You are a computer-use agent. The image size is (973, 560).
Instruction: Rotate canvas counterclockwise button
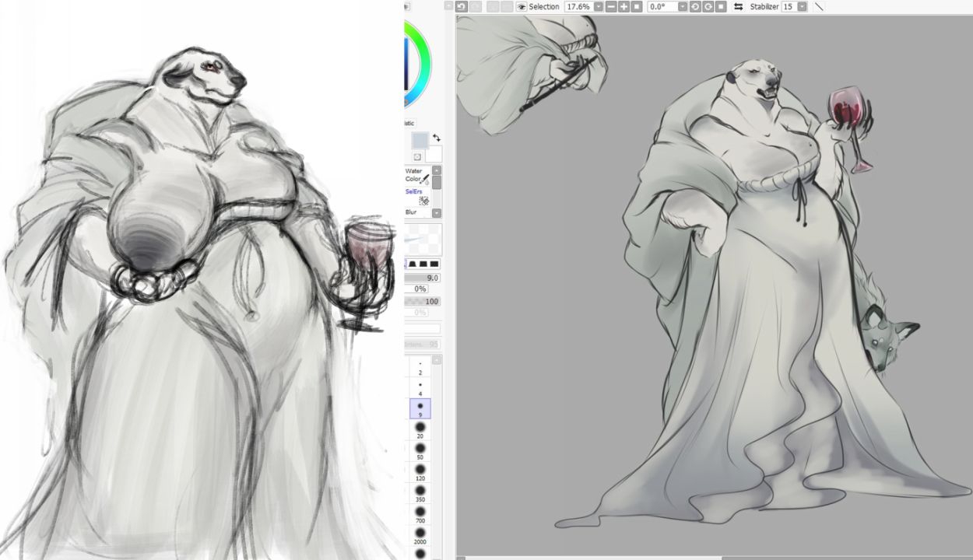tap(695, 6)
